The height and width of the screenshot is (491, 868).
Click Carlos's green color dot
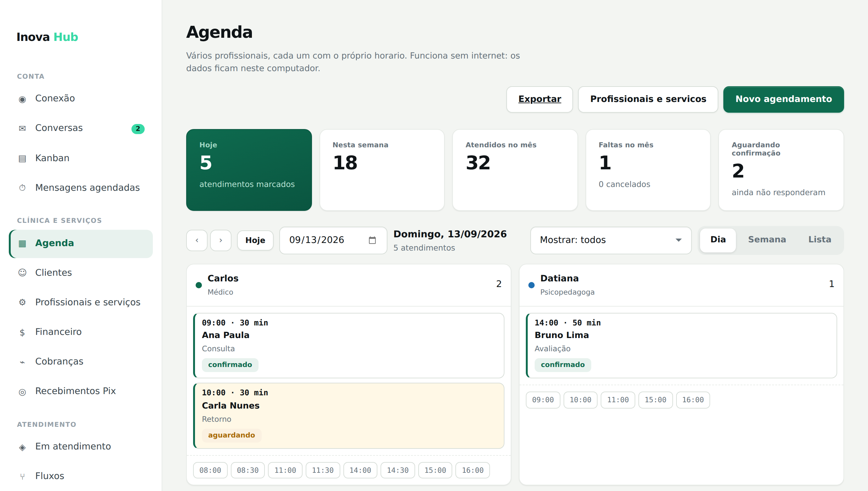(x=199, y=285)
